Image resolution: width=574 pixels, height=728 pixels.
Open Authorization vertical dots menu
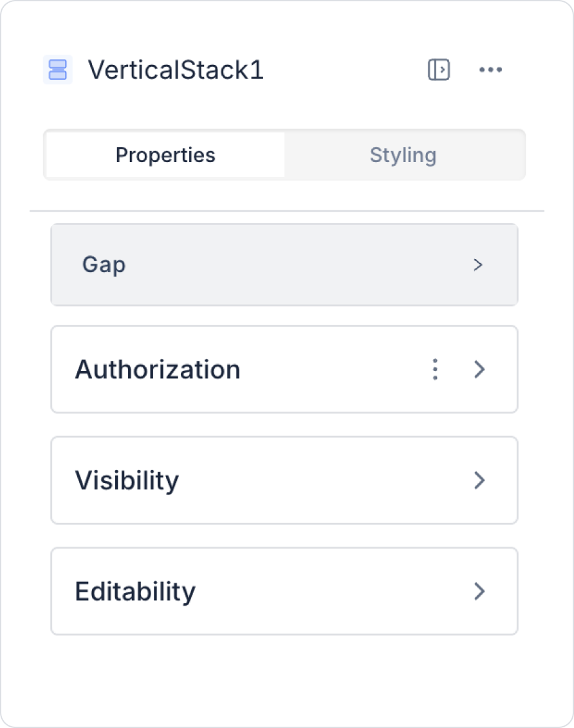(x=436, y=369)
